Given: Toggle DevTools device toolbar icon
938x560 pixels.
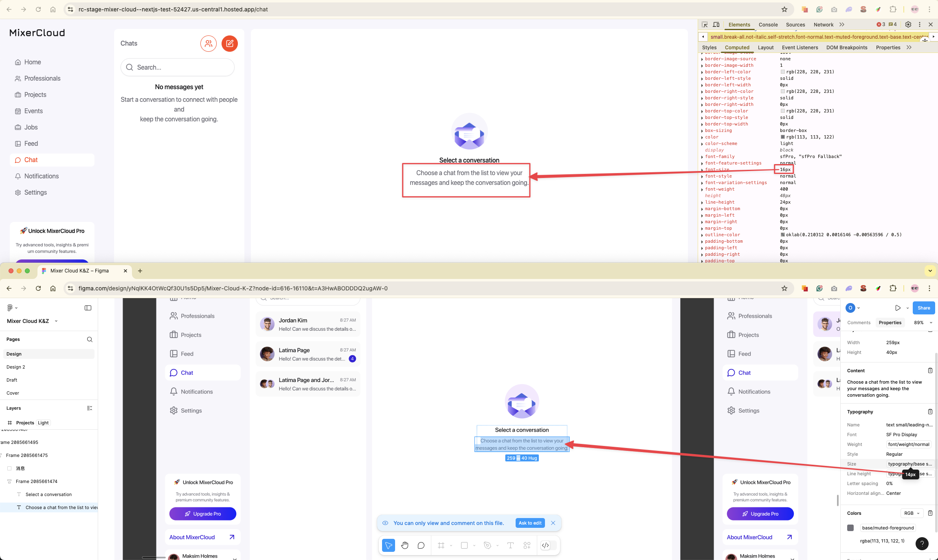Looking at the screenshot, I should 716,24.
